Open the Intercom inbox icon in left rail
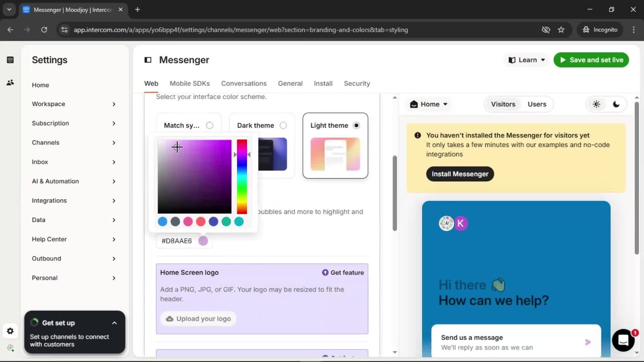This screenshot has width=644, height=362. 10,60
